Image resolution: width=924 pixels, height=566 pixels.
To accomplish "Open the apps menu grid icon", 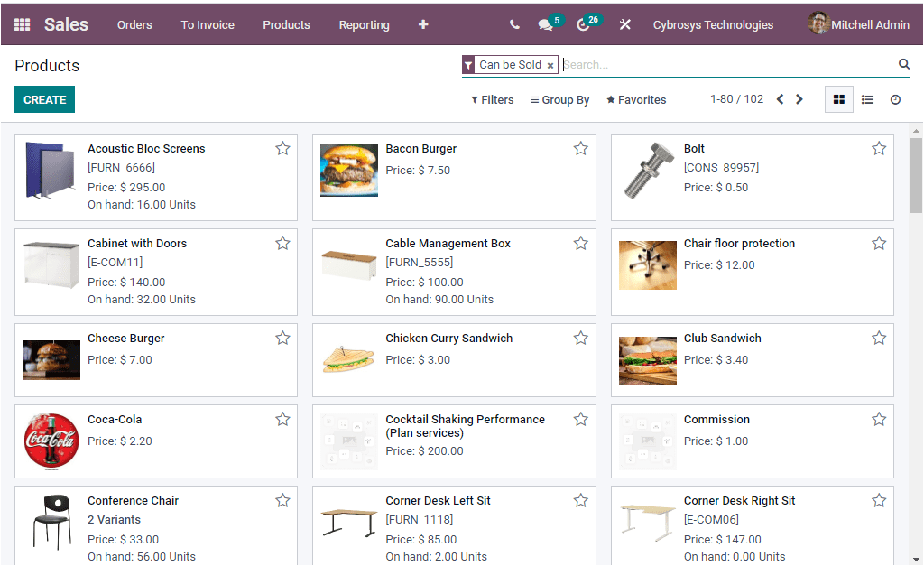I will click(x=22, y=24).
